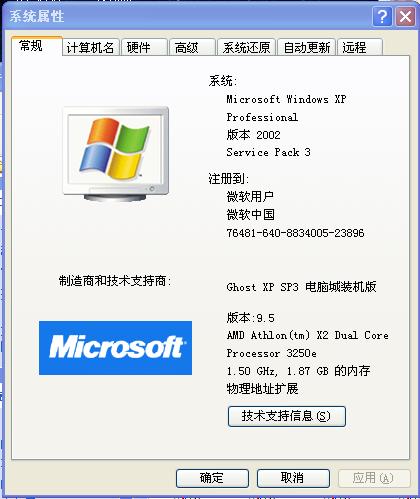Click the Windows XP monitor logo image
This screenshot has width=420, height=499.
tap(116, 154)
